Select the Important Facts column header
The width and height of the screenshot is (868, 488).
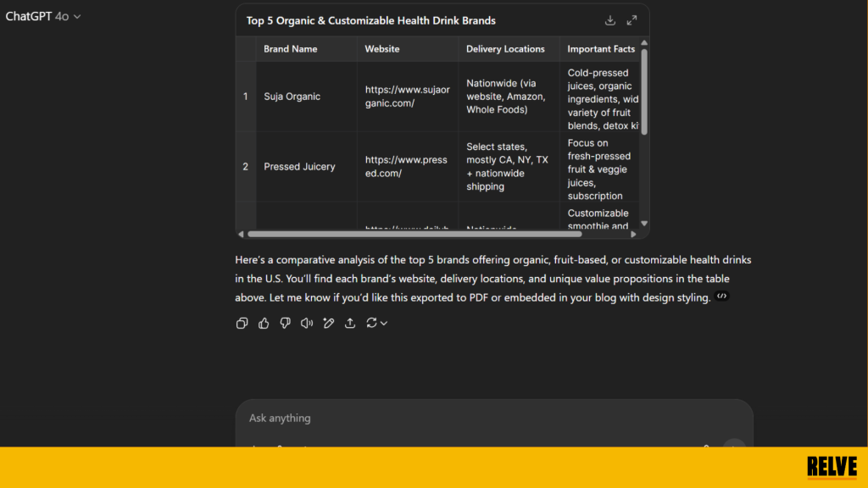pyautogui.click(x=599, y=48)
